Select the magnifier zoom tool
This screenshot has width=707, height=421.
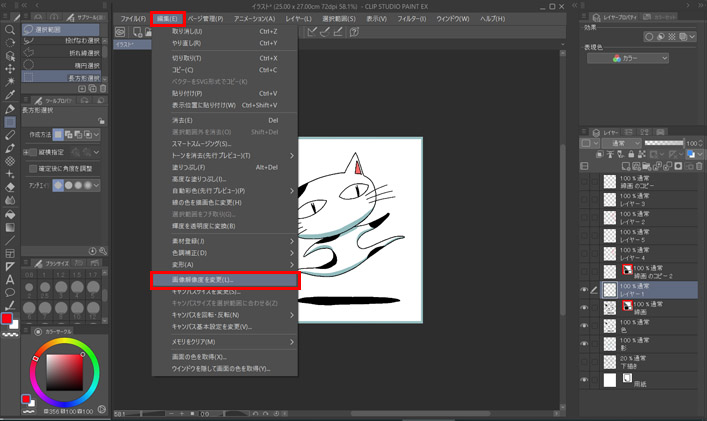point(10,30)
